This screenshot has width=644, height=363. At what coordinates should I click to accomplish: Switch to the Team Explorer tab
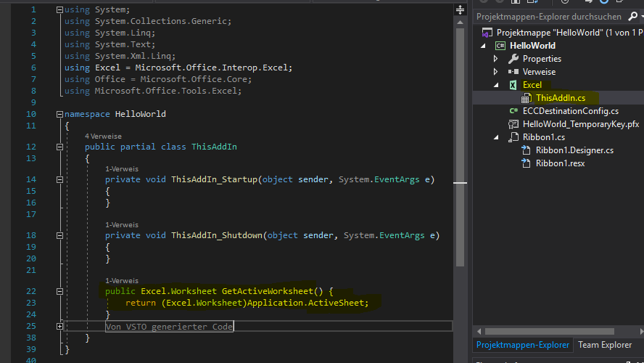click(x=605, y=345)
